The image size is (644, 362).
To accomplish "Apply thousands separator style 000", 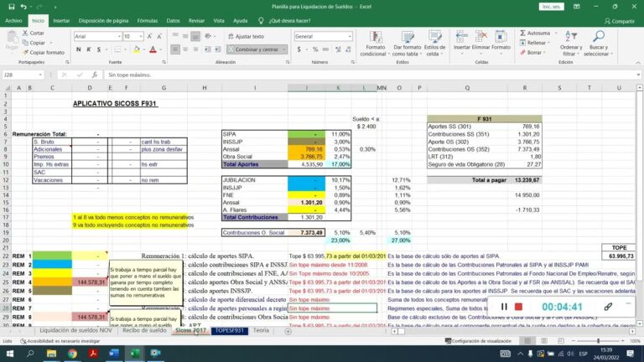I will click(325, 49).
